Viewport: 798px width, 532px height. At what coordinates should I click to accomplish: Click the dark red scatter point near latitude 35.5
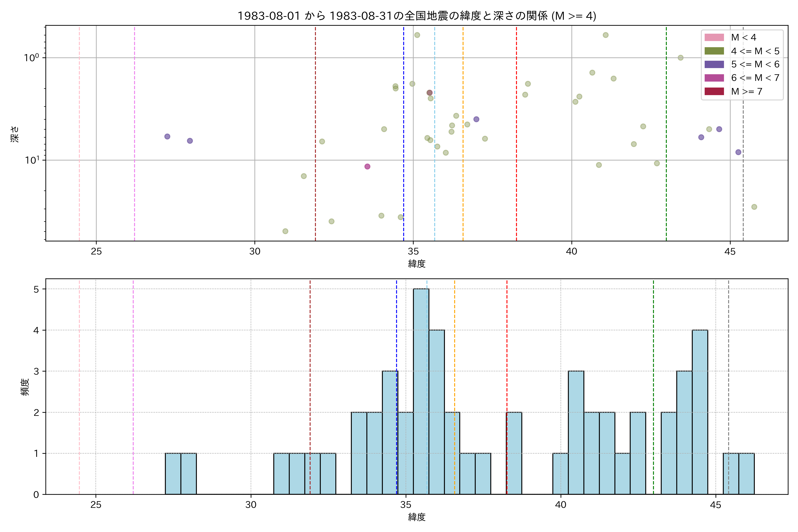click(x=430, y=93)
